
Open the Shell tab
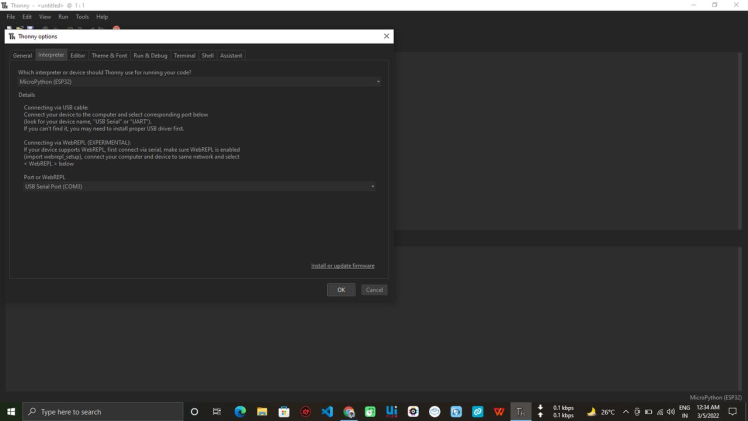pos(208,56)
